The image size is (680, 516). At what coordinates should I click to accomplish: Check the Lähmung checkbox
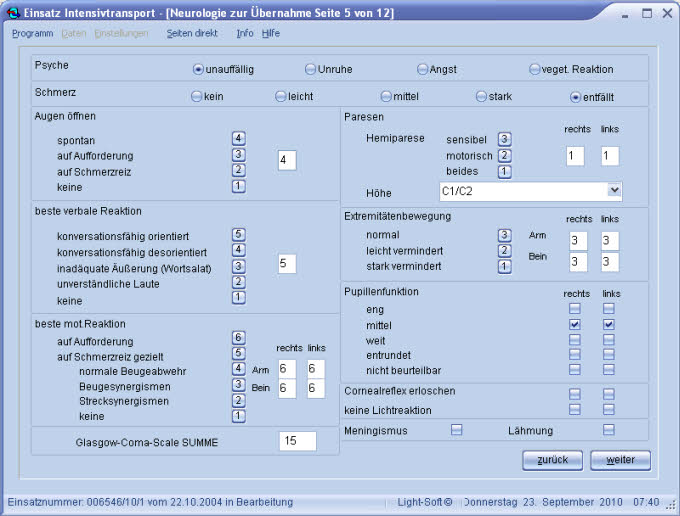608,430
